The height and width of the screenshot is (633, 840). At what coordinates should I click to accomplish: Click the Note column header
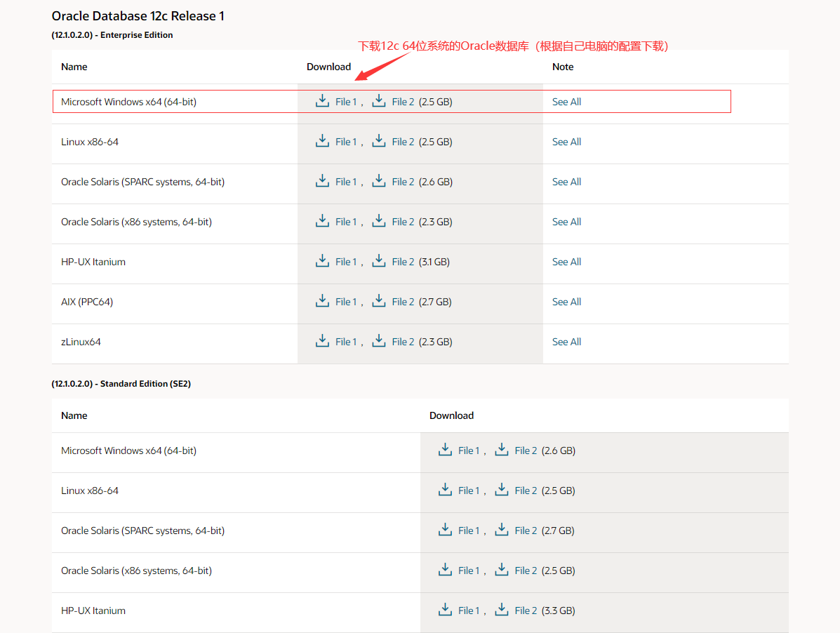[x=563, y=67]
